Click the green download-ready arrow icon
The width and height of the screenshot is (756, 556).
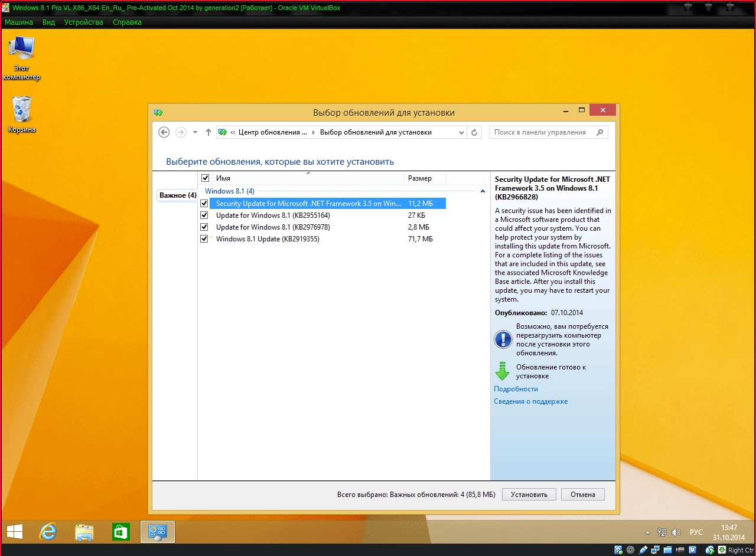(502, 371)
